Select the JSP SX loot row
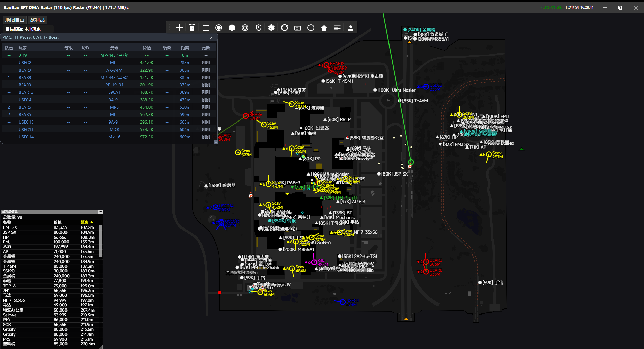Viewport: 644px width, 349px height. [50, 232]
